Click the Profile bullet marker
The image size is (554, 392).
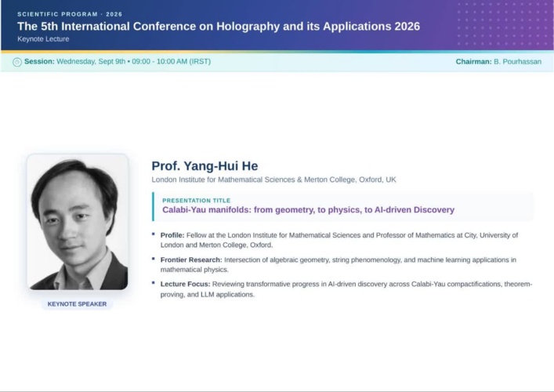[x=154, y=234]
